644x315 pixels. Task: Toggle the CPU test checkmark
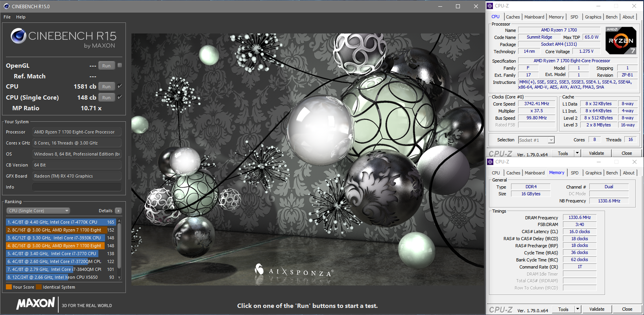pyautogui.click(x=120, y=86)
